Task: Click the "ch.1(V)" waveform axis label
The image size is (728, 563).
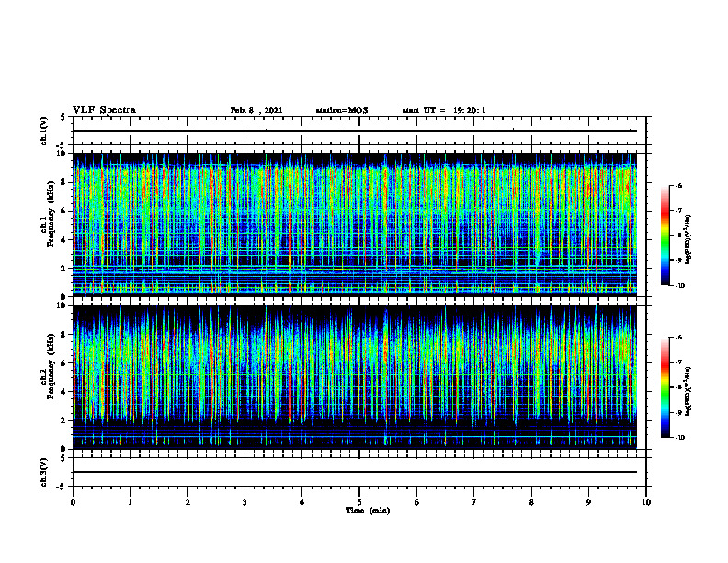Action: [43, 131]
